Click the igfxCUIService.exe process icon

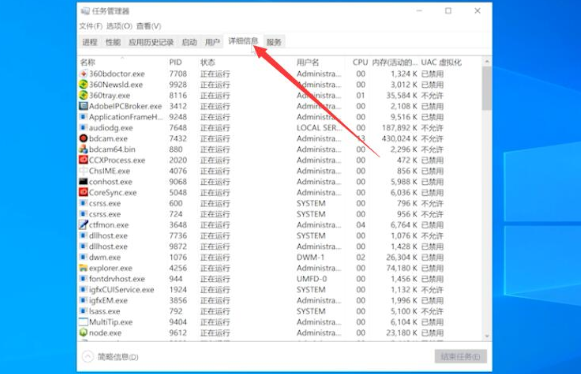click(83, 289)
